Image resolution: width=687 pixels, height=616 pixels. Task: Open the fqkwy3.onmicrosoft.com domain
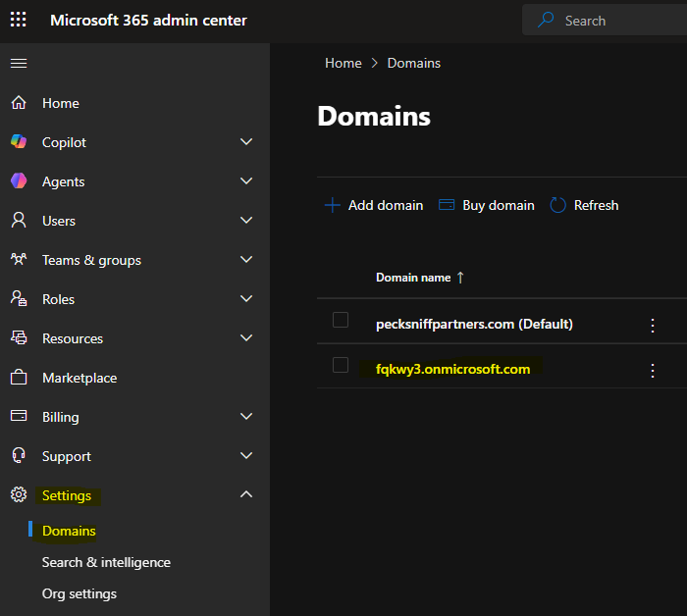coord(453,369)
